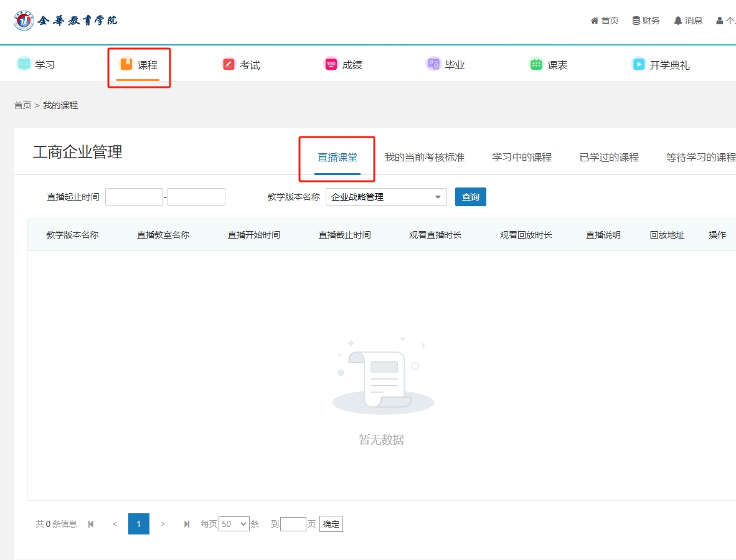Click 首页 in the breadcrumb
This screenshot has width=736, height=560.
(x=22, y=105)
